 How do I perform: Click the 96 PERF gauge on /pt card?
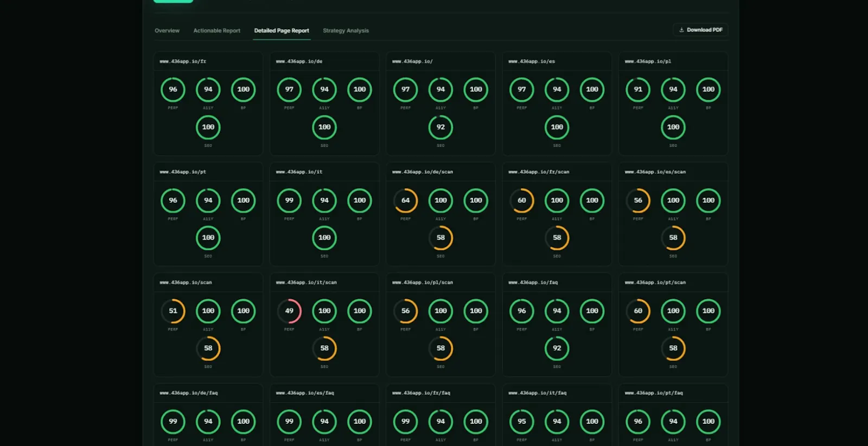pyautogui.click(x=173, y=201)
